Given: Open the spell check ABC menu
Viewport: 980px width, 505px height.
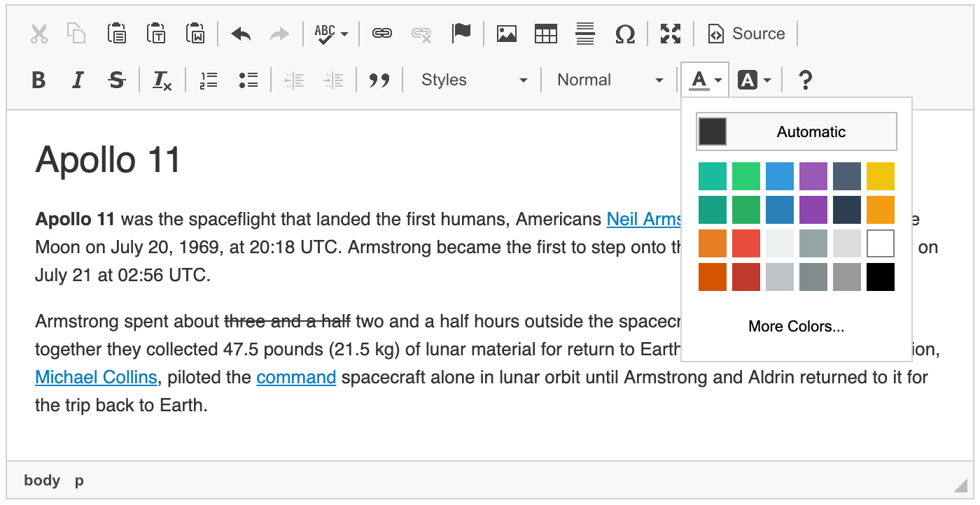Looking at the screenshot, I should tap(331, 34).
